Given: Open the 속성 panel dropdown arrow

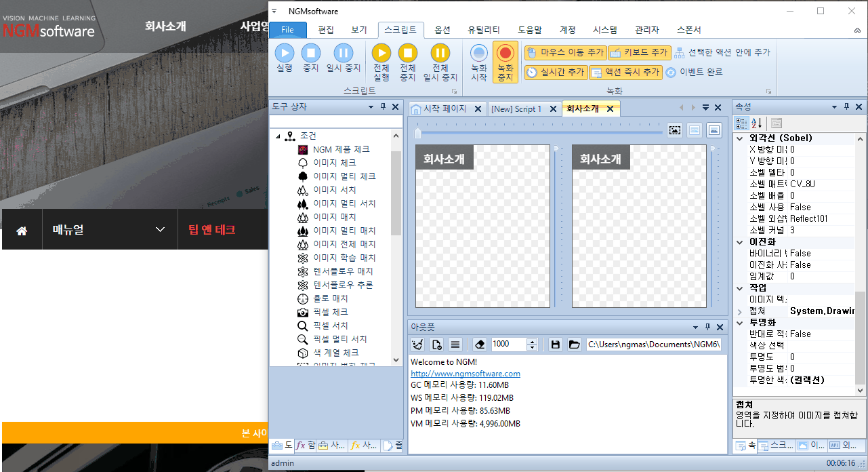Looking at the screenshot, I should pos(834,107).
